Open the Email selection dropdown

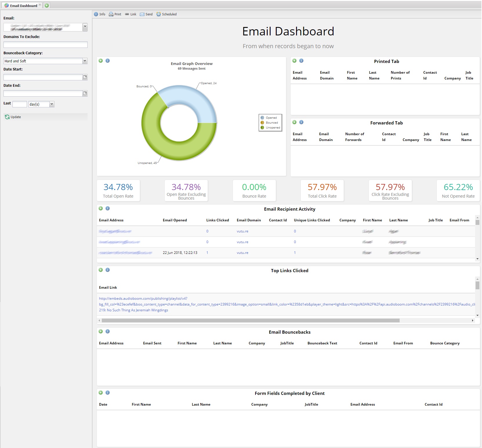click(85, 28)
